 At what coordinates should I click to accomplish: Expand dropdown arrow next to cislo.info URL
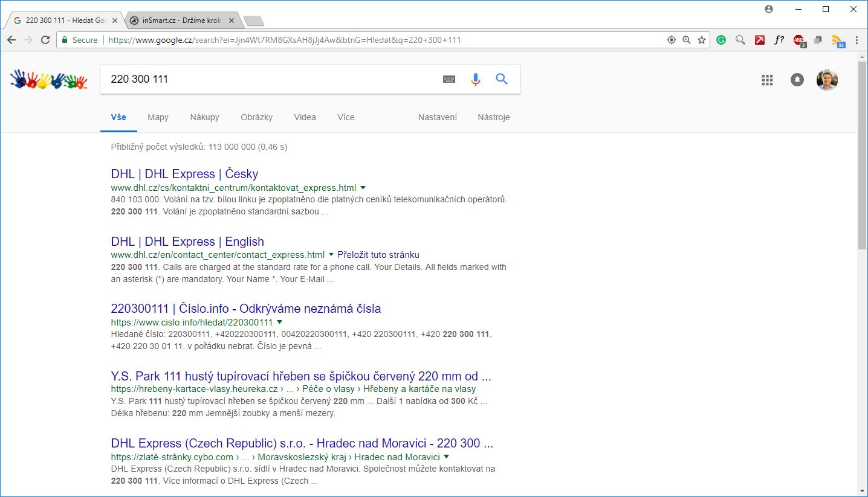(279, 322)
